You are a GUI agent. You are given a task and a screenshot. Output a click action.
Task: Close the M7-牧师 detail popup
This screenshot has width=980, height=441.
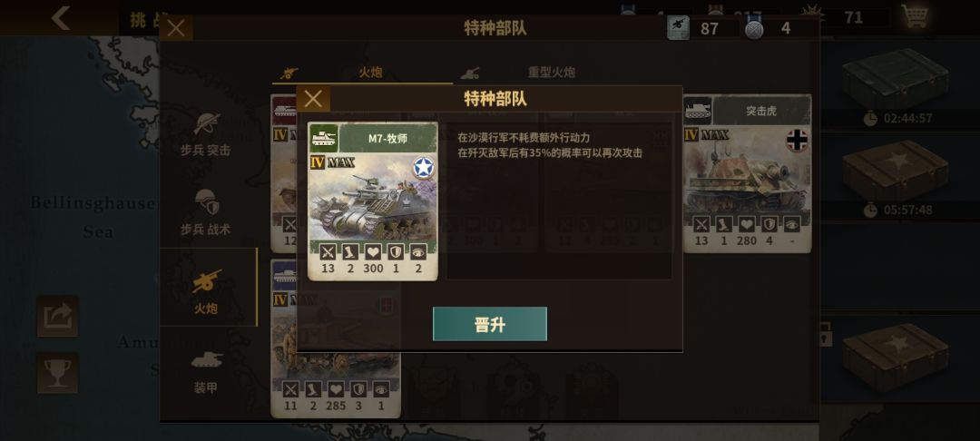tap(313, 99)
